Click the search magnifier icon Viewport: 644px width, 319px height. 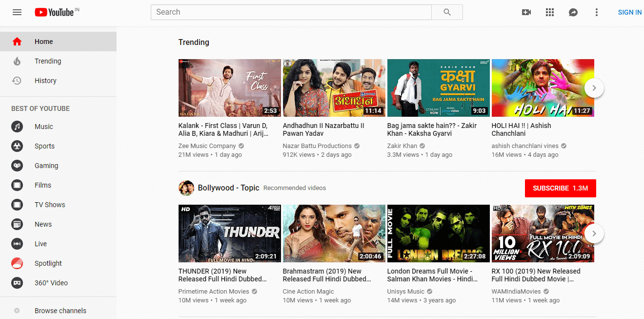click(x=446, y=12)
